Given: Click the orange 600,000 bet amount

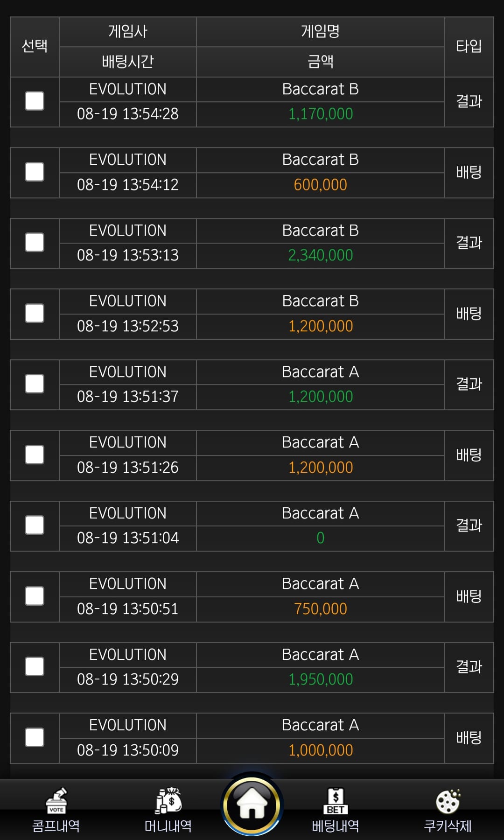Looking at the screenshot, I should point(321,185).
